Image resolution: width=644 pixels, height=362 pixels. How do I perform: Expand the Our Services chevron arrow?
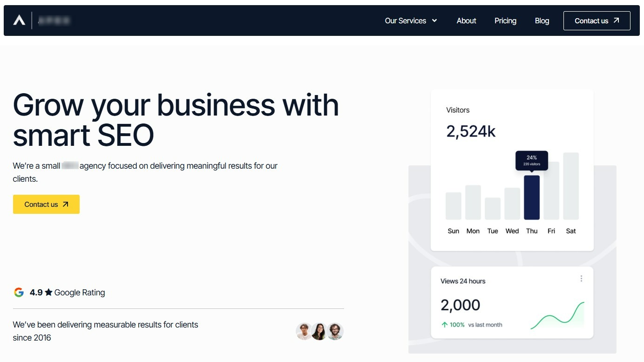[x=434, y=20]
